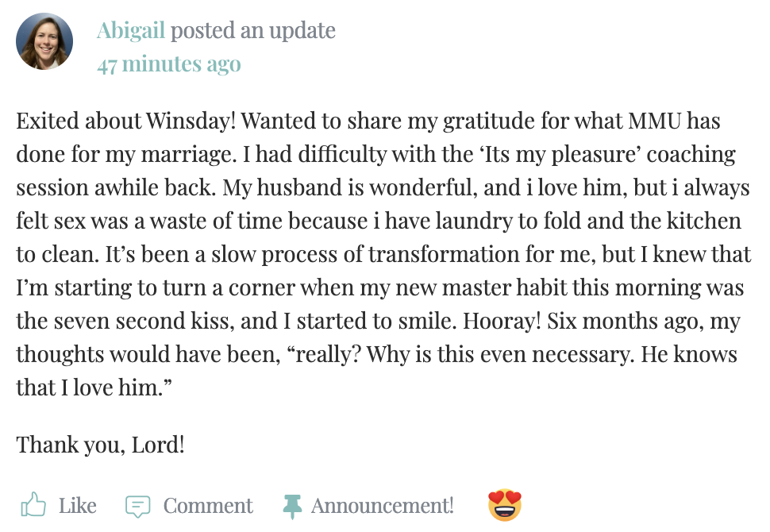This screenshot has height=532, width=770.
Task: Click 'MMU' in the post's first line
Action: pos(648,122)
